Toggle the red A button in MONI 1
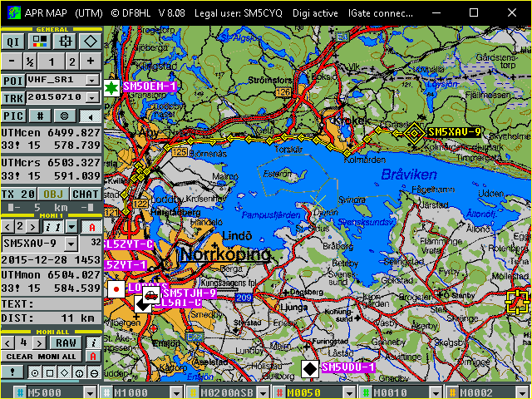This screenshot has width=532, height=399. point(91,227)
